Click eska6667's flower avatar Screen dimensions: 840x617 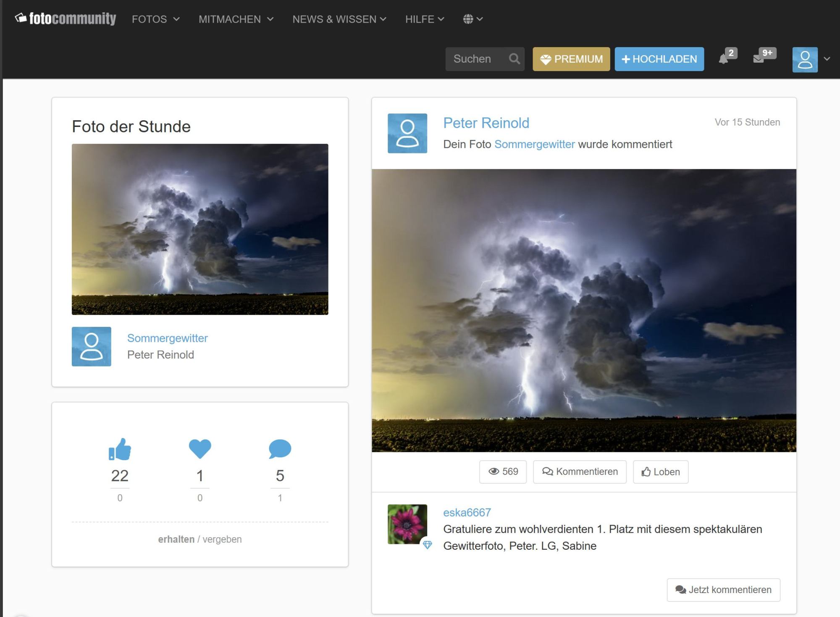coord(407,524)
